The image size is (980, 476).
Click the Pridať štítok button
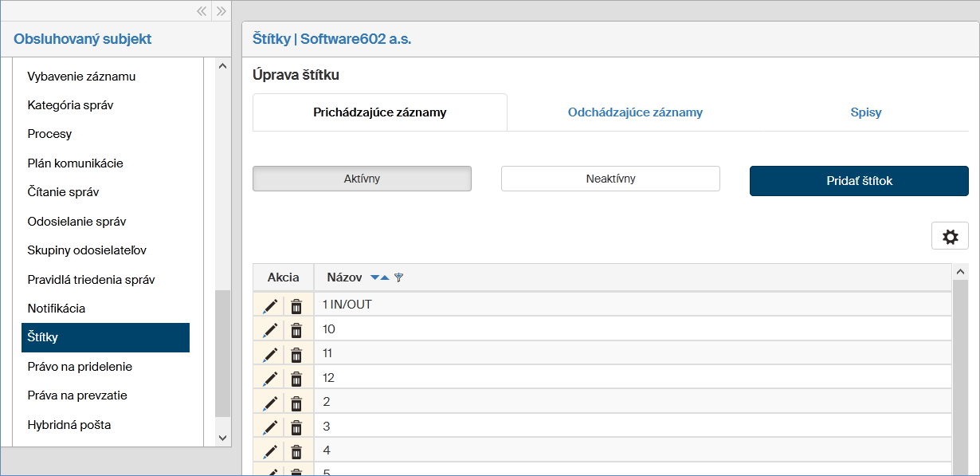coord(859,181)
